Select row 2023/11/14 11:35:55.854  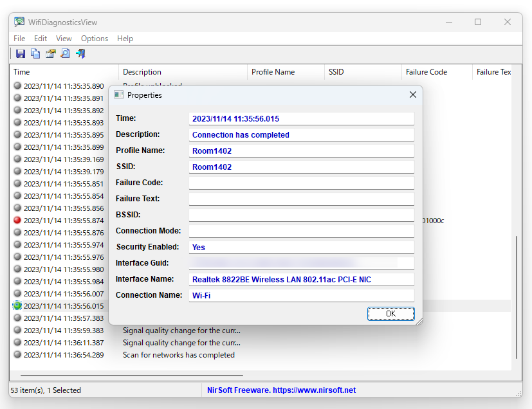[64, 196]
